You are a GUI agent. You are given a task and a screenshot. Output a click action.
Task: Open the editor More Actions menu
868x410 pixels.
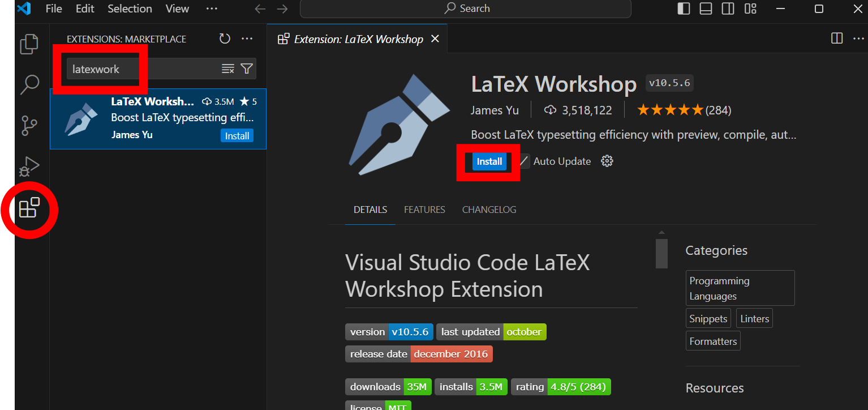[858, 39]
